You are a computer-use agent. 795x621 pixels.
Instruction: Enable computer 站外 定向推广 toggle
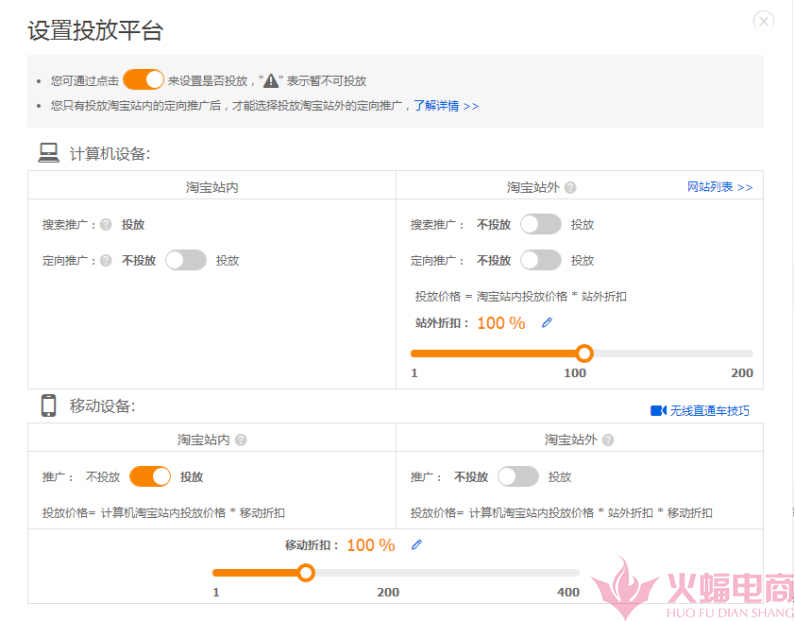[540, 260]
